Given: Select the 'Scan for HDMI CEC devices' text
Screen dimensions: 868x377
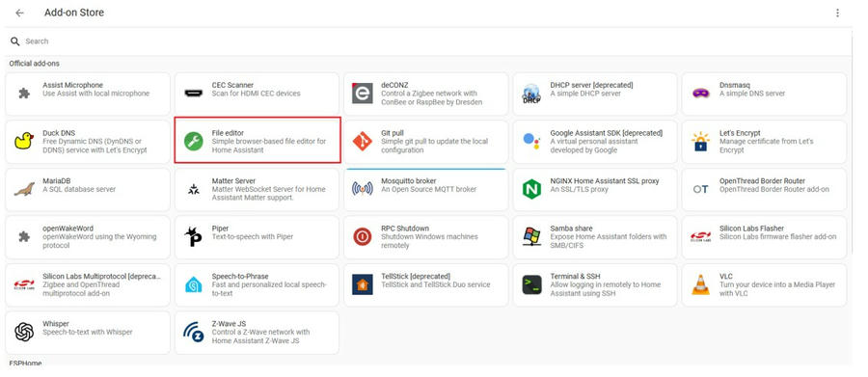Looking at the screenshot, I should point(257,94).
